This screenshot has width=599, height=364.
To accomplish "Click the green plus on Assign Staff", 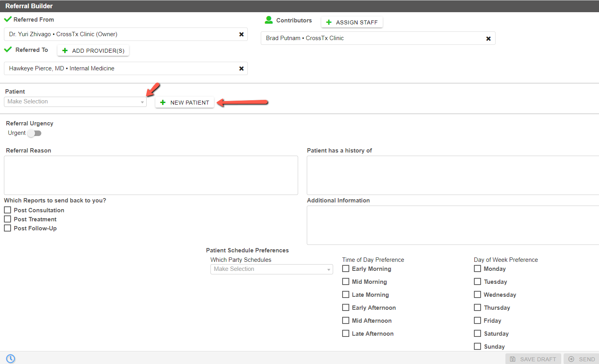I will point(329,22).
